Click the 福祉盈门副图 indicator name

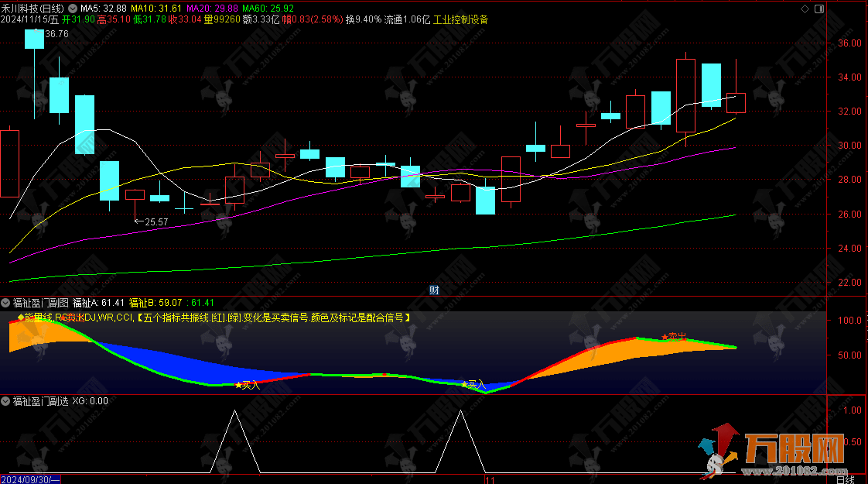(x=40, y=303)
